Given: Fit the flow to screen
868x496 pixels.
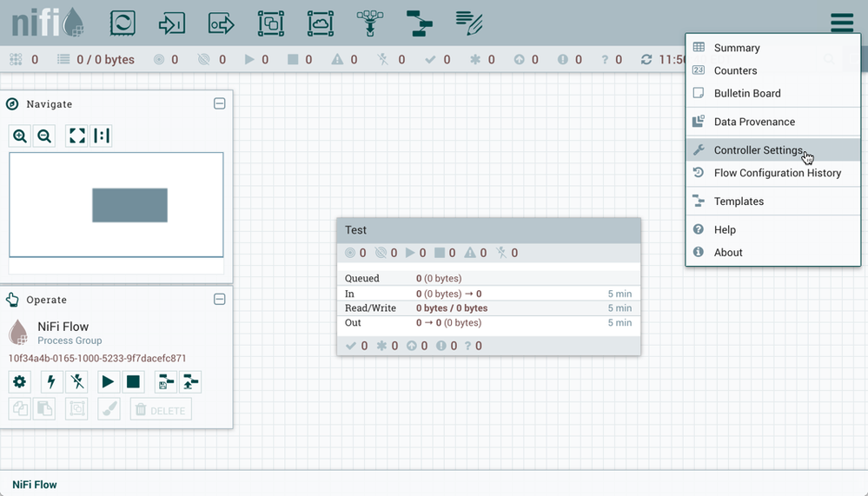Looking at the screenshot, I should point(77,136).
